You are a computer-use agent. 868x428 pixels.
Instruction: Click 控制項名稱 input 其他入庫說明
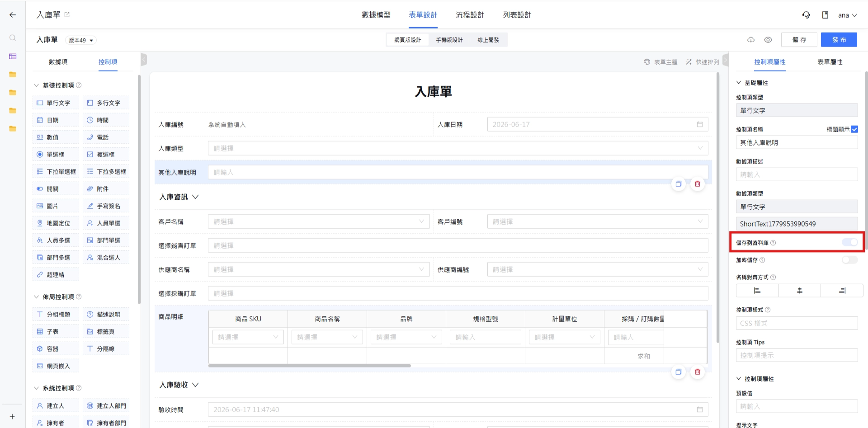click(797, 143)
